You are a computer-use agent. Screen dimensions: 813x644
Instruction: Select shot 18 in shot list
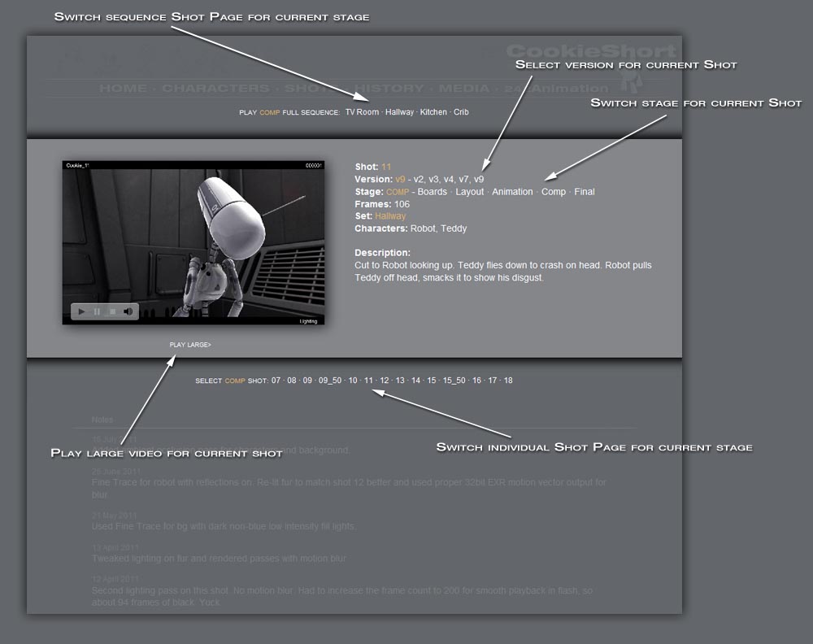click(508, 381)
